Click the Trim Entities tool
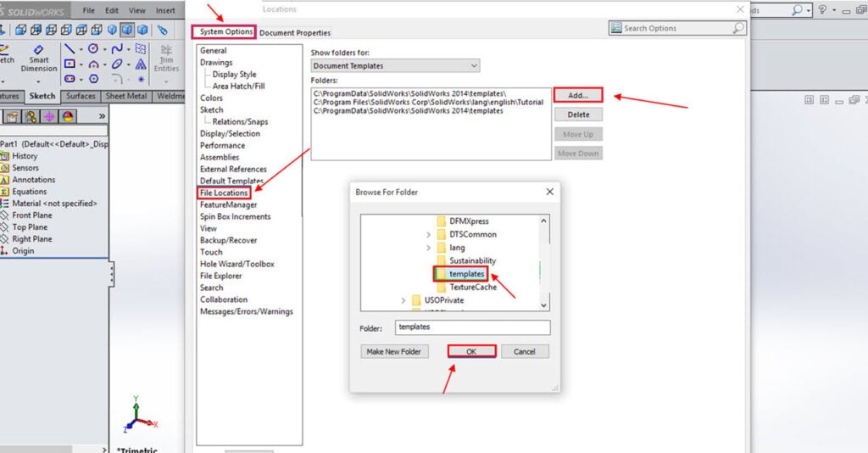The height and width of the screenshot is (453, 868). (166, 59)
